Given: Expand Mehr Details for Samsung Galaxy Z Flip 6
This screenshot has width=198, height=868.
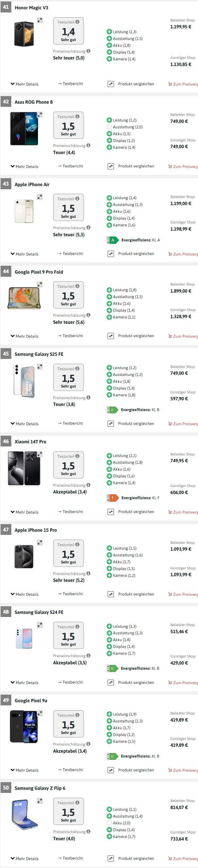Looking at the screenshot, I should 25,858.
